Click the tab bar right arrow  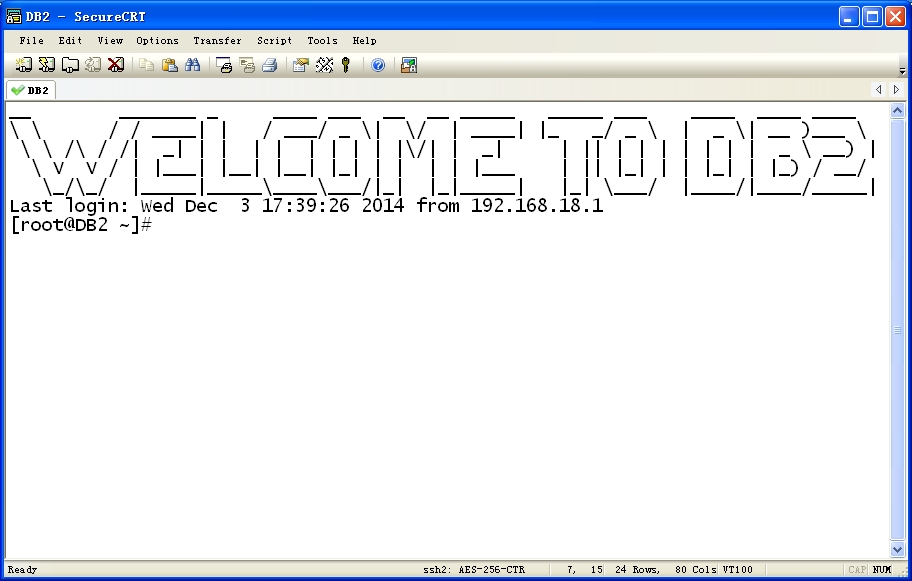point(896,90)
